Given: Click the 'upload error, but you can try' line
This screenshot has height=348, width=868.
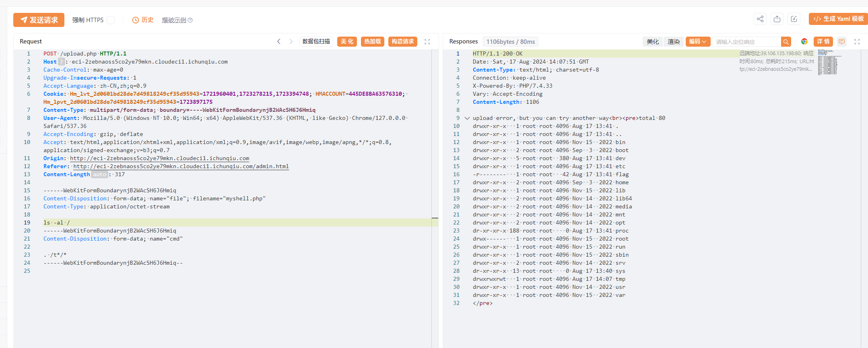Looking at the screenshot, I should [569, 118].
